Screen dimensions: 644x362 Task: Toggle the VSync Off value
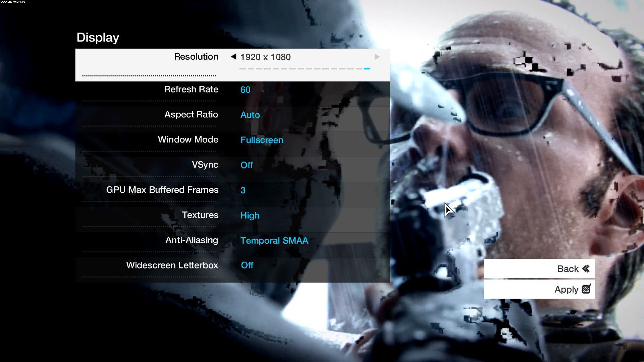click(x=247, y=165)
